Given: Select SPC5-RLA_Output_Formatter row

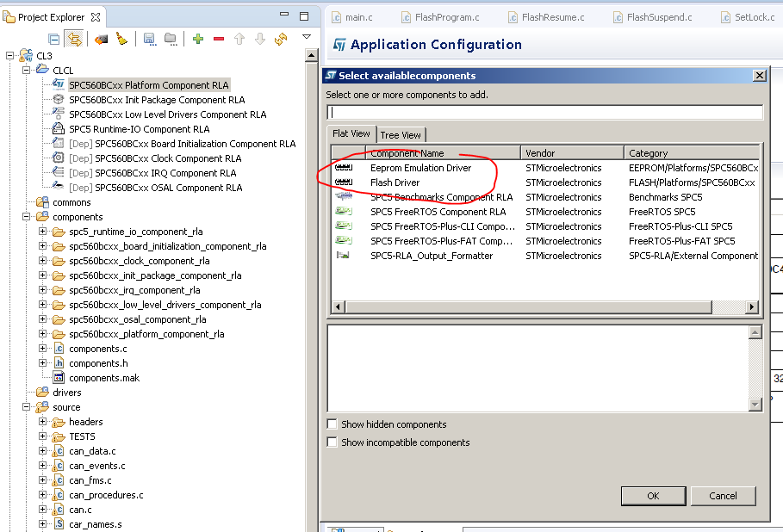Looking at the screenshot, I should 545,256.
